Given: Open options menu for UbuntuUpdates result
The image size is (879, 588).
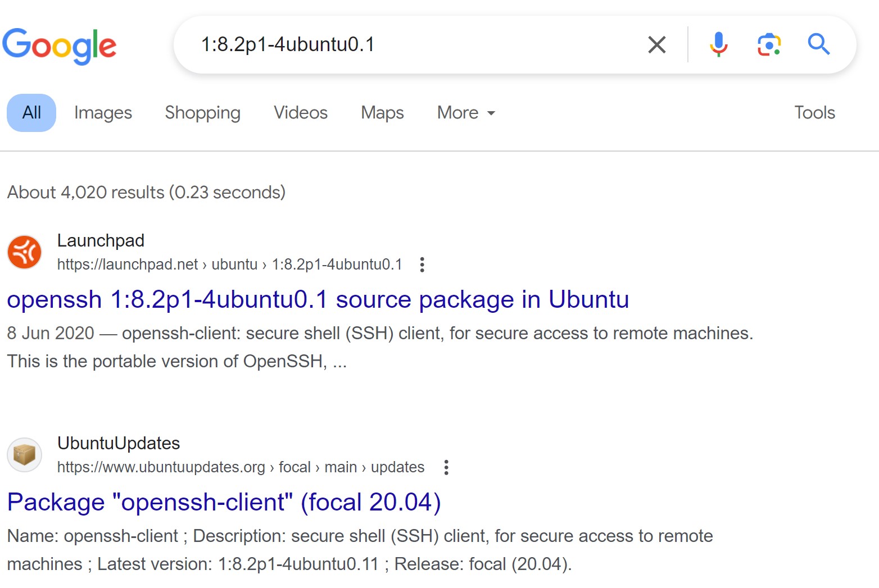Looking at the screenshot, I should 446,467.
